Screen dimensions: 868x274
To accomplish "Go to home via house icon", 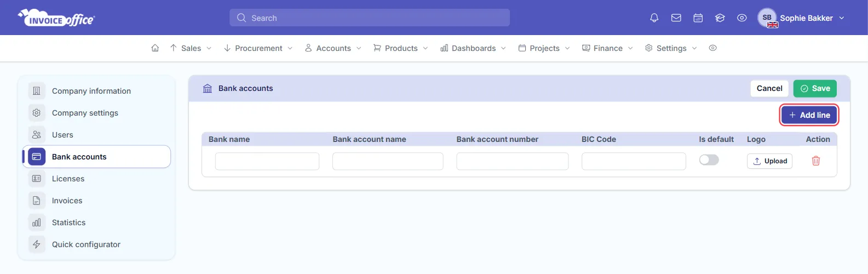I will point(155,48).
